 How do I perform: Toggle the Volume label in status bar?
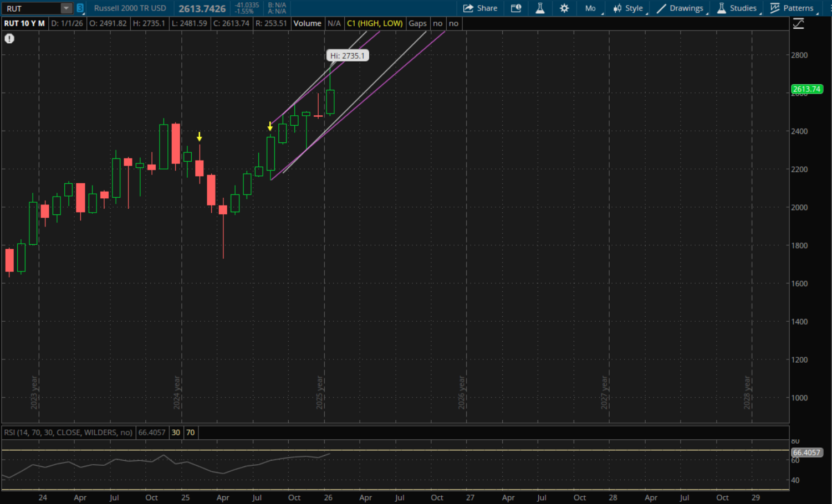point(307,23)
